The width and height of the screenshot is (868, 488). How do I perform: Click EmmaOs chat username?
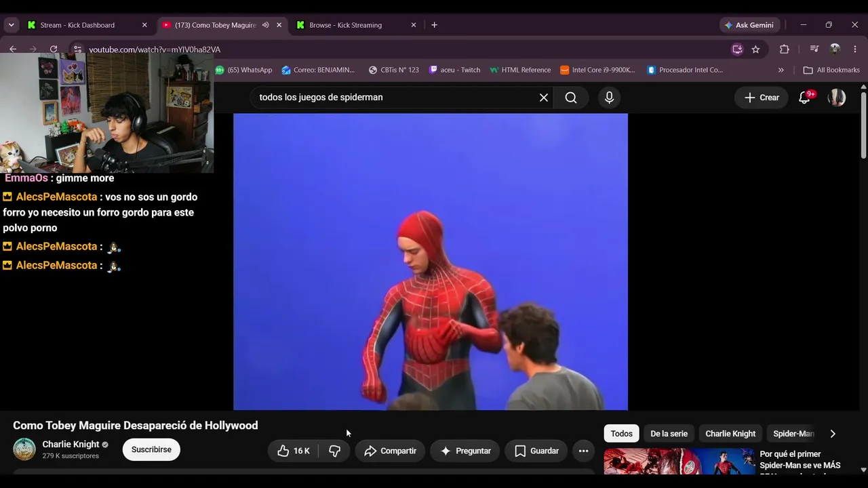26,178
